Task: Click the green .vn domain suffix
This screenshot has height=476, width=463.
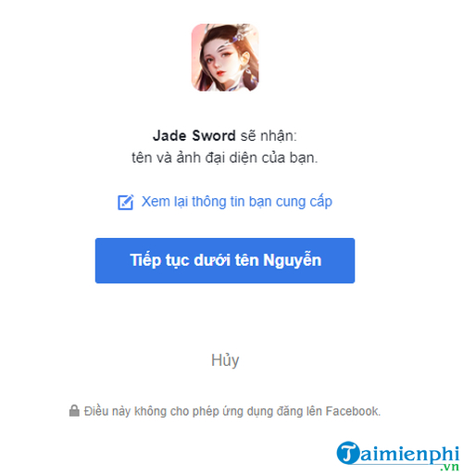Action: tap(450, 467)
